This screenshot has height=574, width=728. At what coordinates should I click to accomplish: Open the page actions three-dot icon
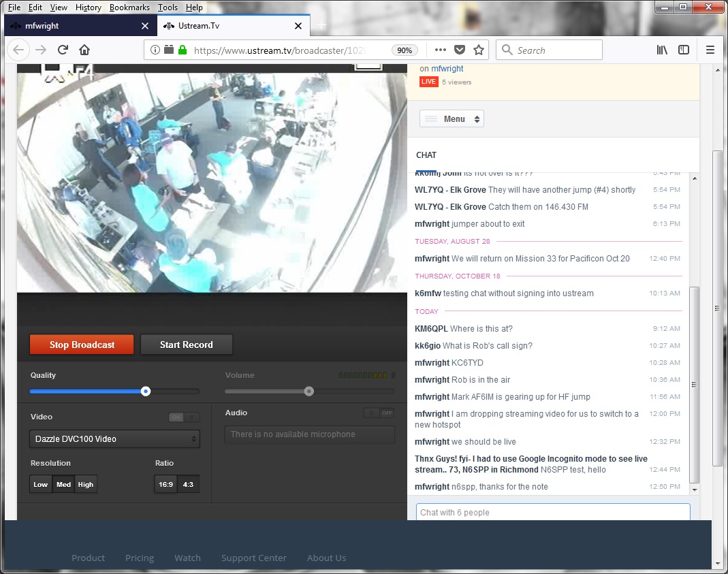[441, 50]
